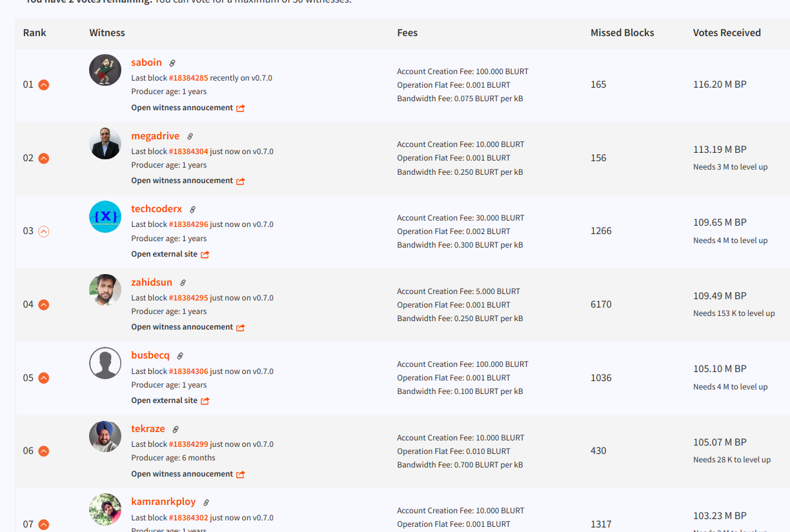Viewport: 790px width, 532px height.
Task: Click external-link icon for tekraze's witness announcement
Action: point(240,475)
